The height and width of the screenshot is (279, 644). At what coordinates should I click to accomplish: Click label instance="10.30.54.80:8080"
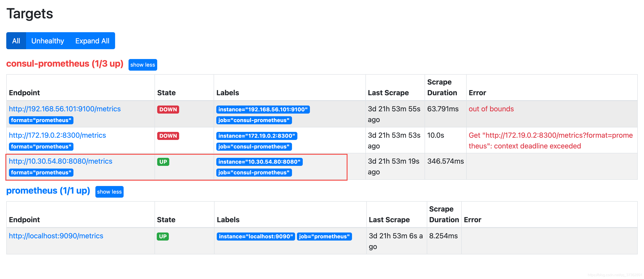coord(259,162)
